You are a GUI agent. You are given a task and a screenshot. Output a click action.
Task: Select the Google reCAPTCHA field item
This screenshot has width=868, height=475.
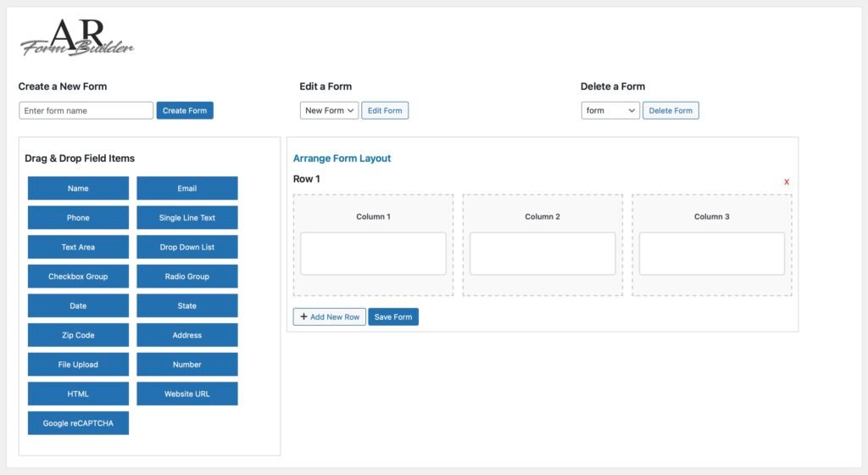pos(78,423)
